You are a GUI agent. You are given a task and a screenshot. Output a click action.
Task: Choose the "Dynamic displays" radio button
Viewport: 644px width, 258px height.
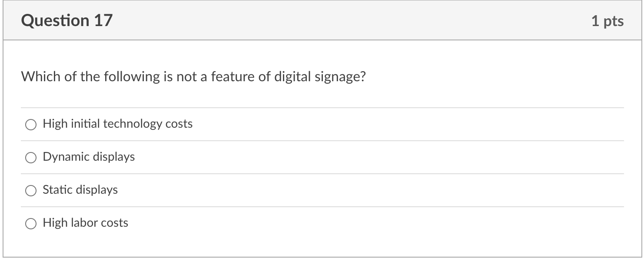(30, 158)
